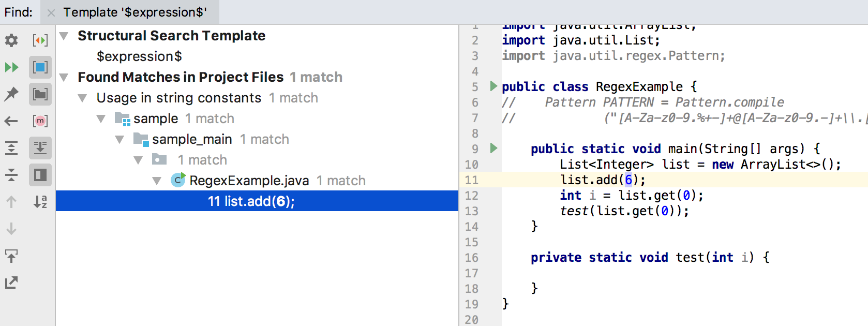Screen dimensions: 868x326
Task: Open the find settings gear icon
Action: (x=11, y=40)
